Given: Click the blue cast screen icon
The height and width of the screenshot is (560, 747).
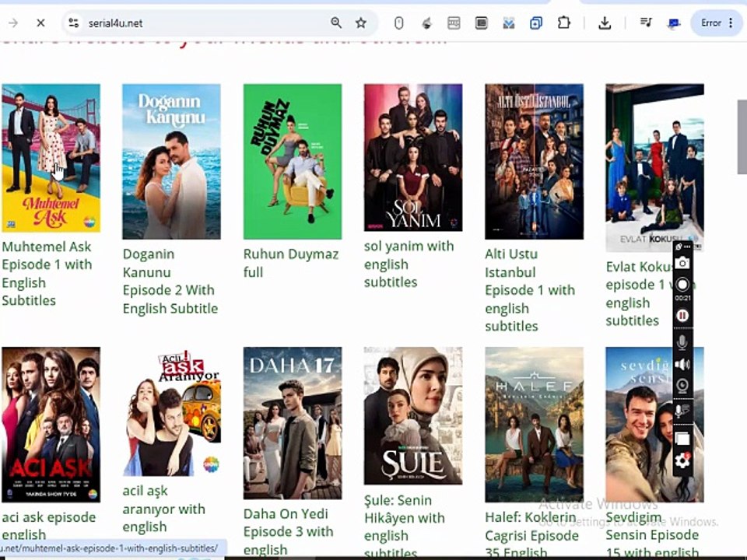Looking at the screenshot, I should pos(673,23).
